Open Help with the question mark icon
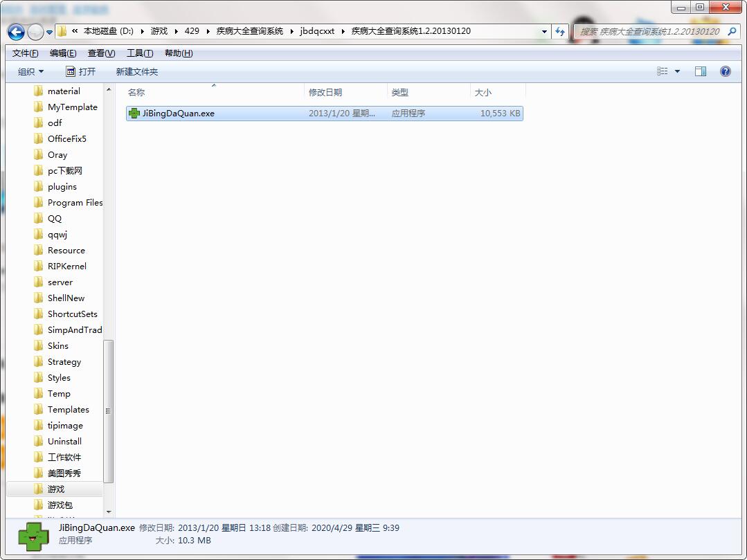747x560 pixels. point(725,71)
